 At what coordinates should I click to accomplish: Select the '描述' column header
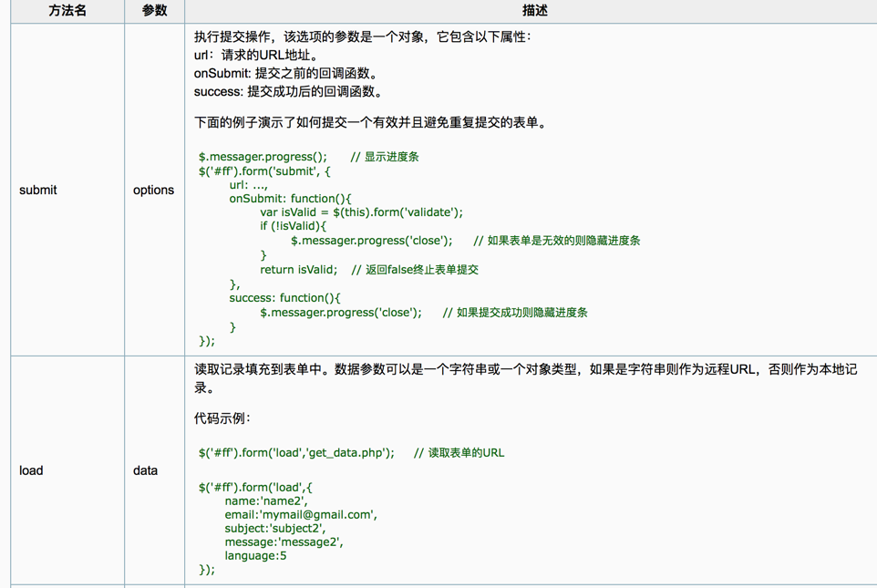(x=534, y=11)
